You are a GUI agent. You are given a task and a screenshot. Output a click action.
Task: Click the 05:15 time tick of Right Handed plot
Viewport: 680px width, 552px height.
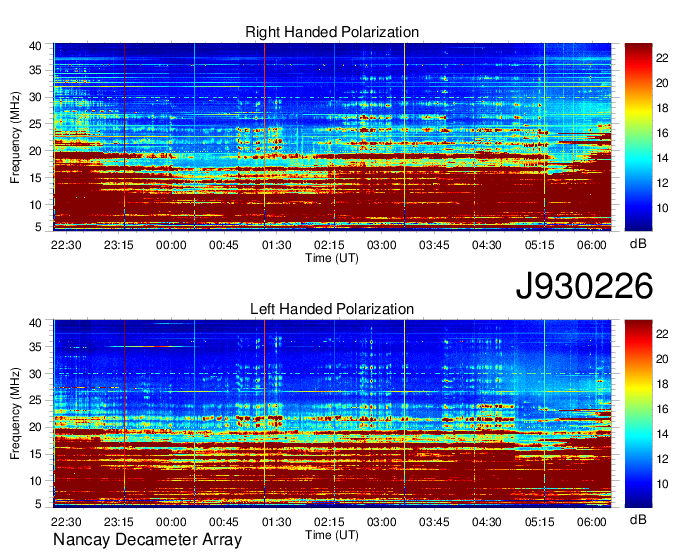[539, 245]
